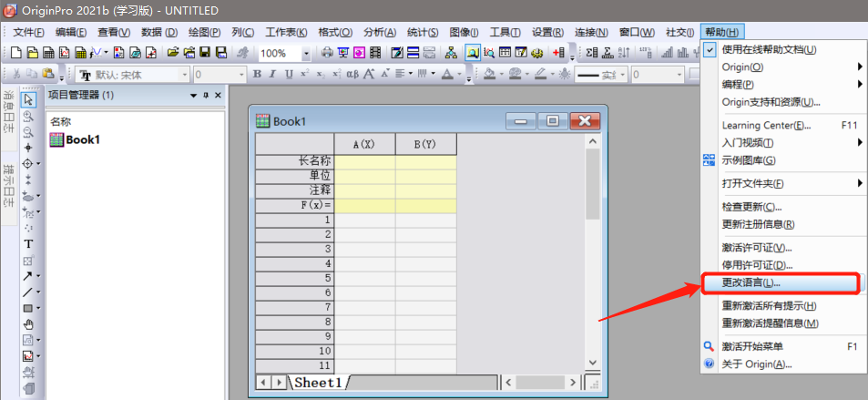The height and width of the screenshot is (400, 868).
Task: Choose 激活许可证(V)... menu entry
Action: (783, 248)
